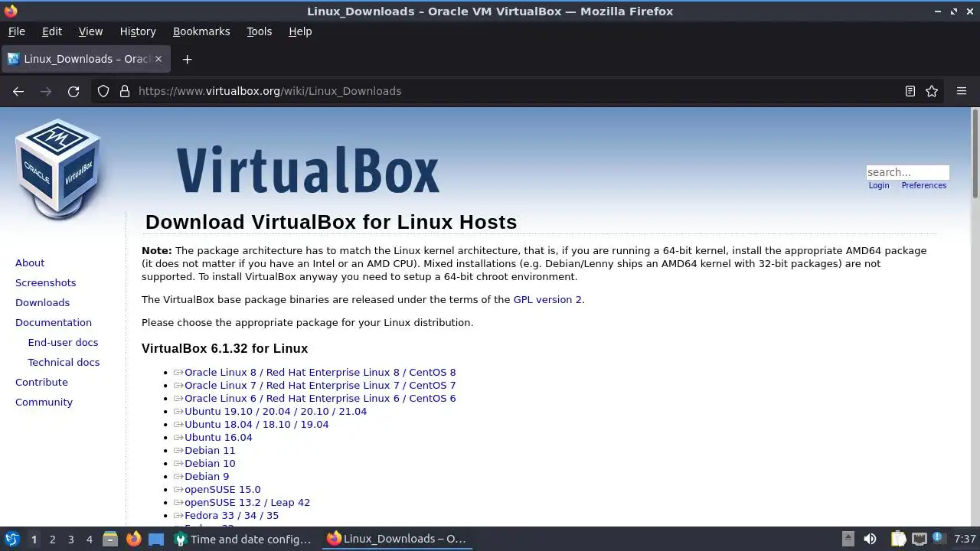This screenshot has width=980, height=551.
Task: Follow the GPL version 2 link
Action: tap(547, 299)
